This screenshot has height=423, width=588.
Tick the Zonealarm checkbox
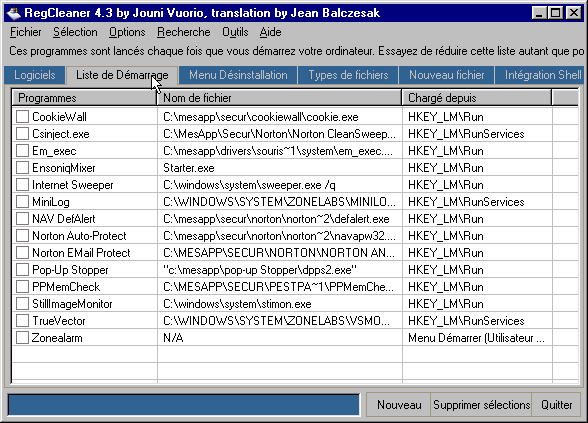[x=22, y=338]
